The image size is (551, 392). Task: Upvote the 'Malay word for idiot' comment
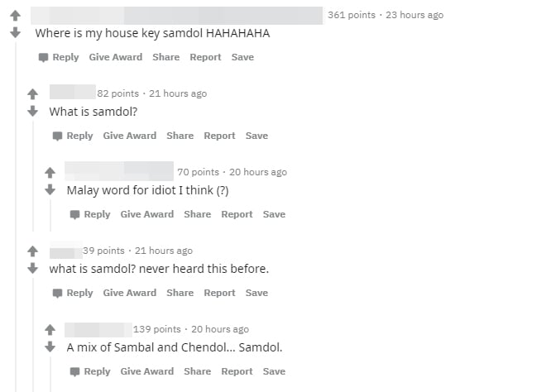point(50,172)
